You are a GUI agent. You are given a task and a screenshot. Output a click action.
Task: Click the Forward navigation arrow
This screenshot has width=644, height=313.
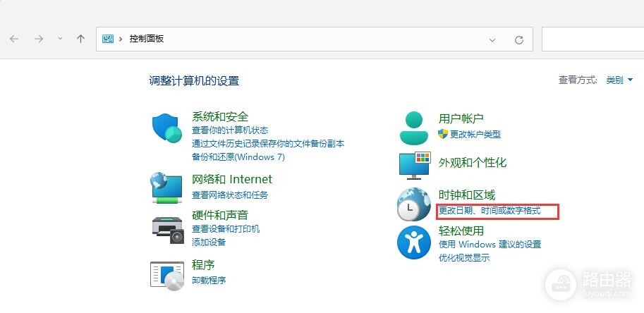click(x=39, y=39)
